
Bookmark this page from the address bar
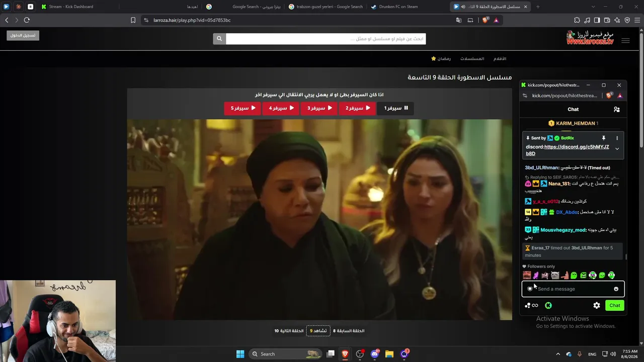[133, 20]
